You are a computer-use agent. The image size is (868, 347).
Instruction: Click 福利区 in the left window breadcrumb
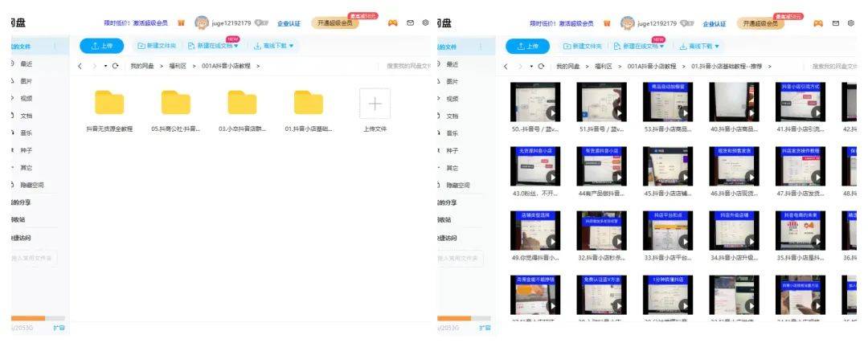pos(178,66)
